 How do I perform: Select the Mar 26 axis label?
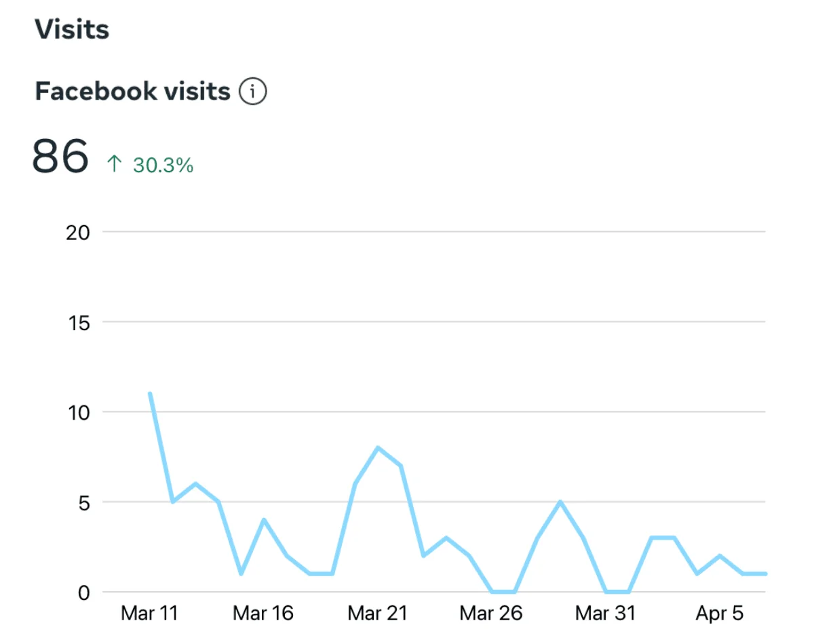tap(491, 613)
